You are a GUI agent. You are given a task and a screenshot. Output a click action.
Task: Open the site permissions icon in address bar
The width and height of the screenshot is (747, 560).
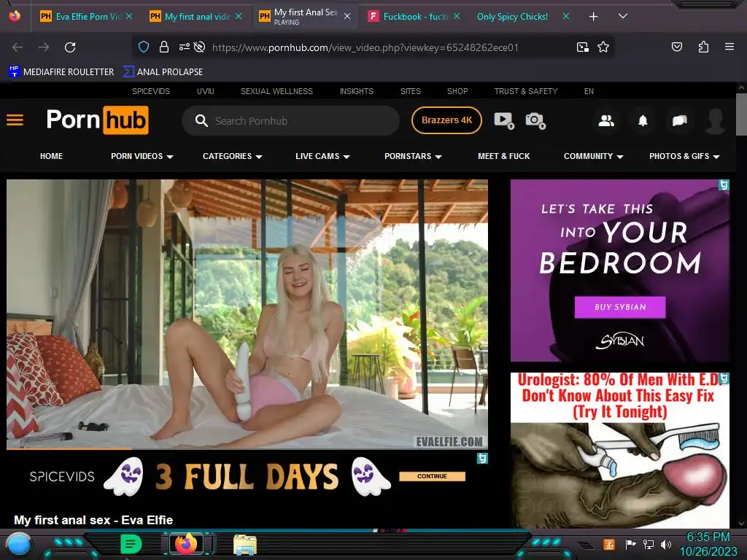185,47
